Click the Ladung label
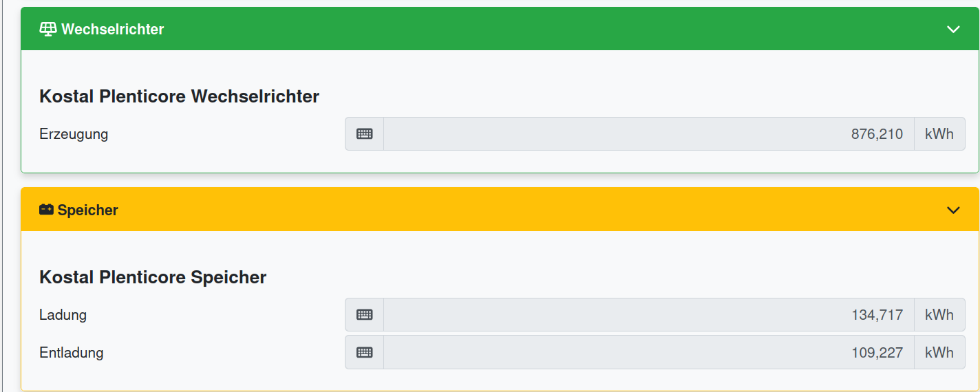The width and height of the screenshot is (980, 392). click(63, 315)
